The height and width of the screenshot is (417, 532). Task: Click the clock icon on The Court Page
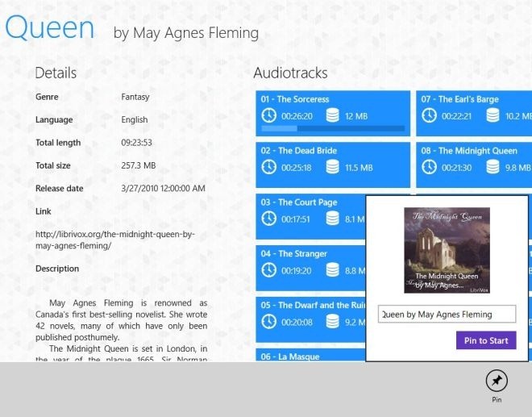tap(268, 219)
